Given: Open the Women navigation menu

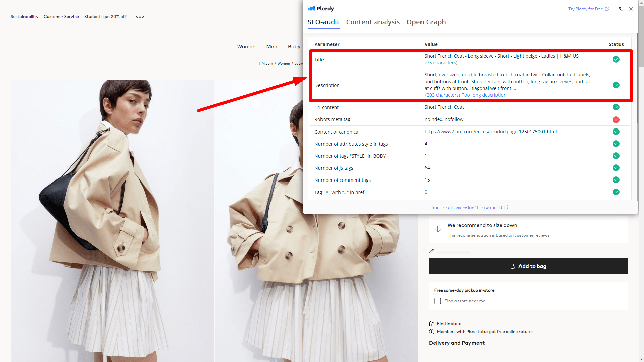Looking at the screenshot, I should pos(246,47).
